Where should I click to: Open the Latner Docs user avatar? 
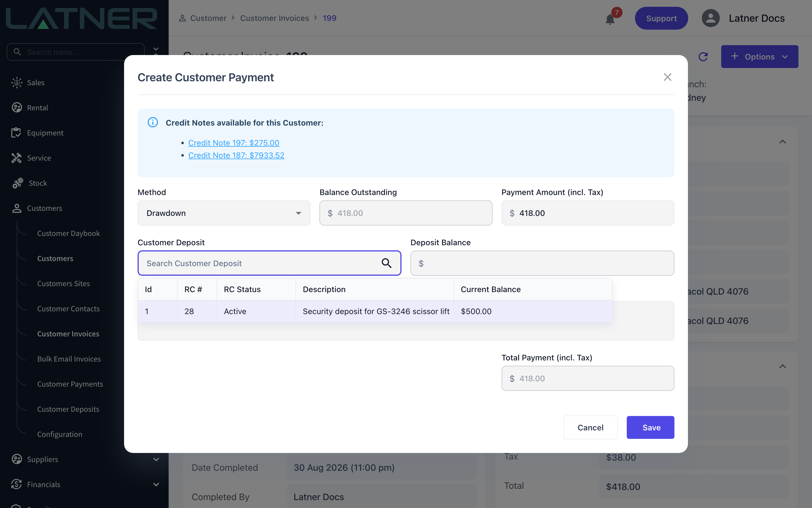711,18
